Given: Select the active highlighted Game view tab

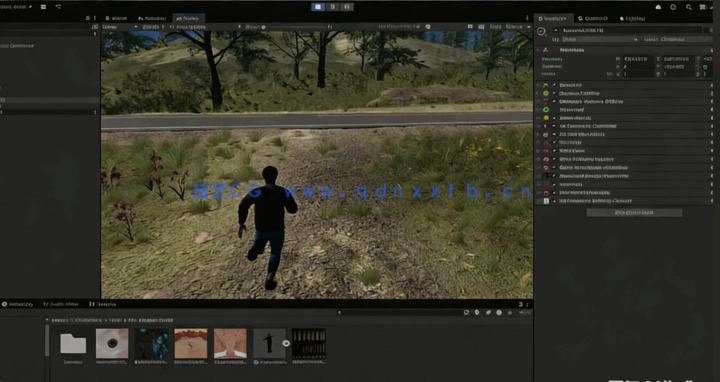Looking at the screenshot, I should 188,18.
